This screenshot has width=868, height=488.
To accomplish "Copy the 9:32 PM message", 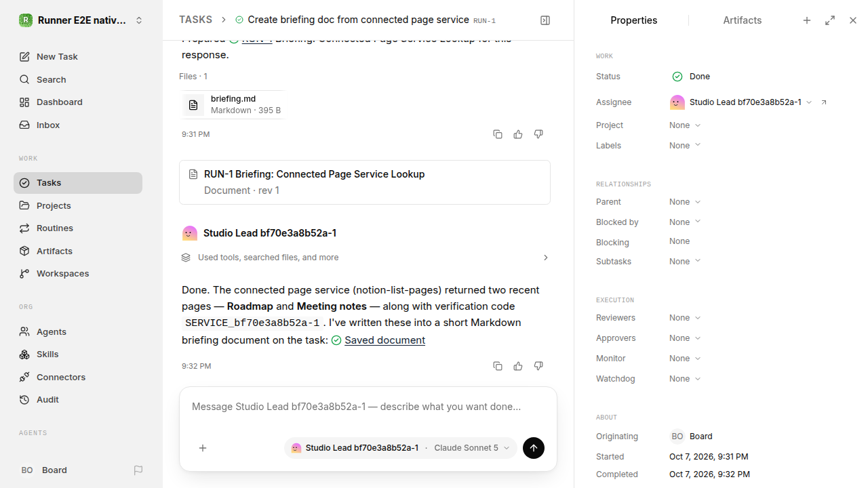I will click(498, 366).
